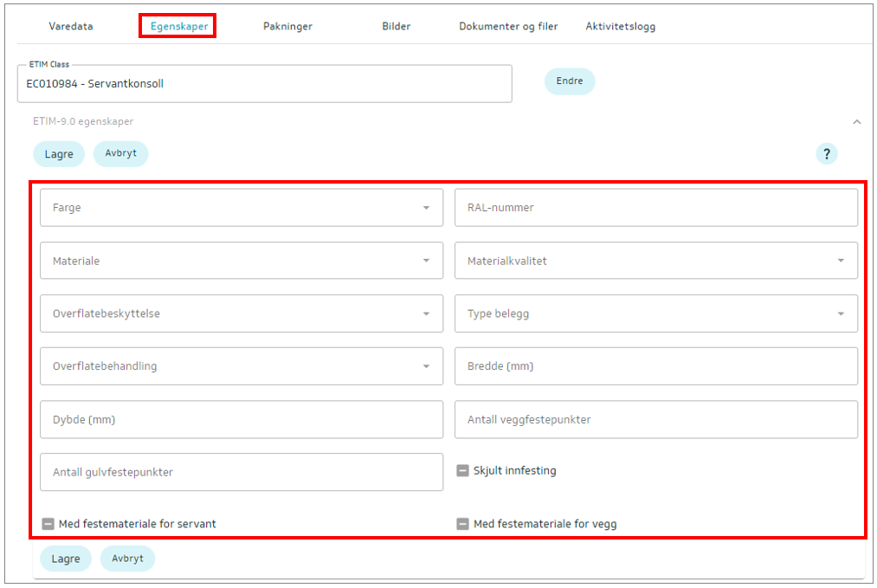Open the Overflatebehandling dropdown

242,366
